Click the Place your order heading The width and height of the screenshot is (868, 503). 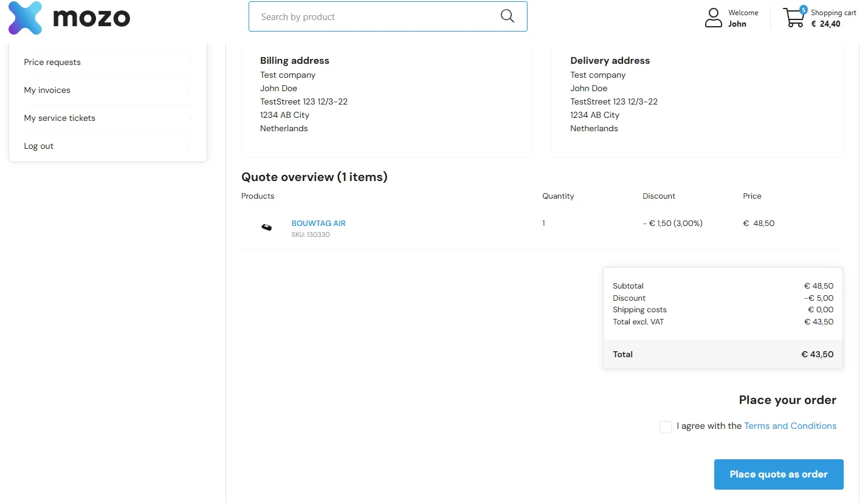(788, 400)
